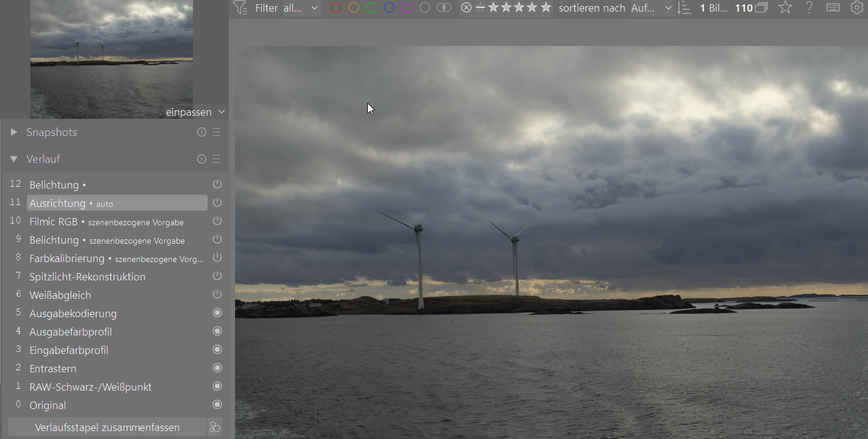Click the help question mark icon
Screen dimensions: 868x439
809,8
